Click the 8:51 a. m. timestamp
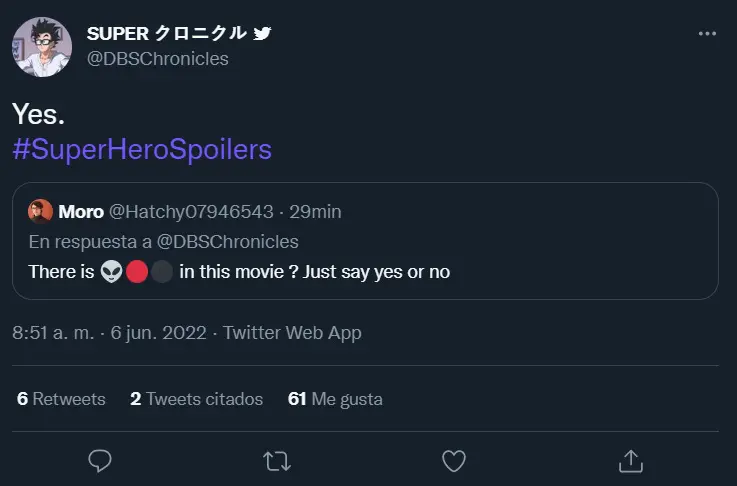This screenshot has height=486, width=737. 53,333
